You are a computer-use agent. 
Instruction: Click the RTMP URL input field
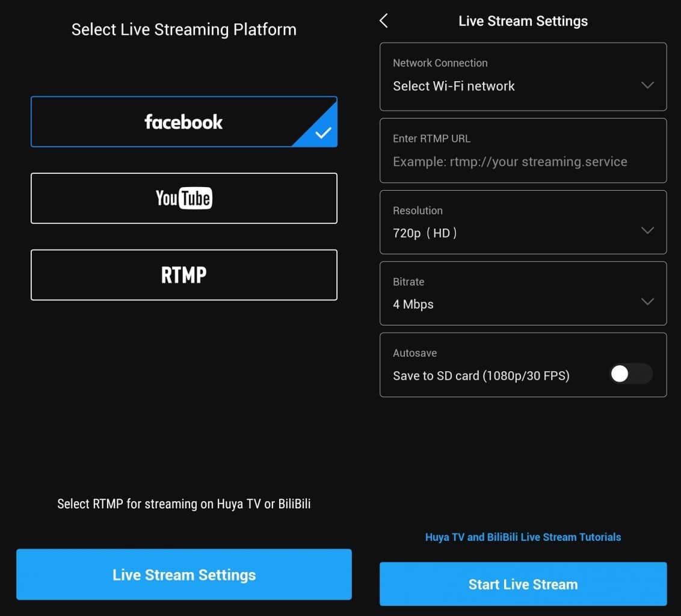(x=523, y=150)
